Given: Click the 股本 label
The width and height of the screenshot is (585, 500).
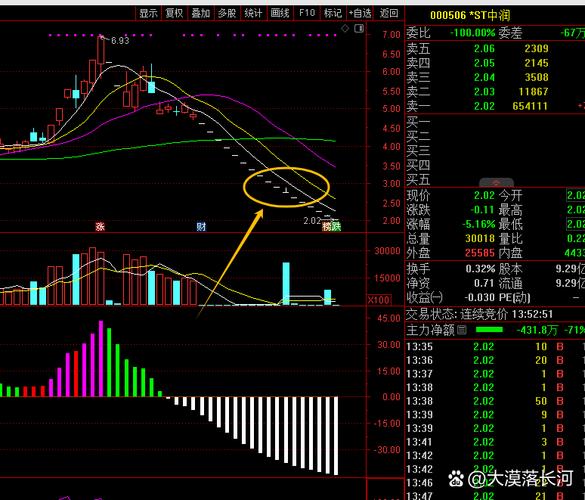Looking at the screenshot, I should click(x=511, y=269).
